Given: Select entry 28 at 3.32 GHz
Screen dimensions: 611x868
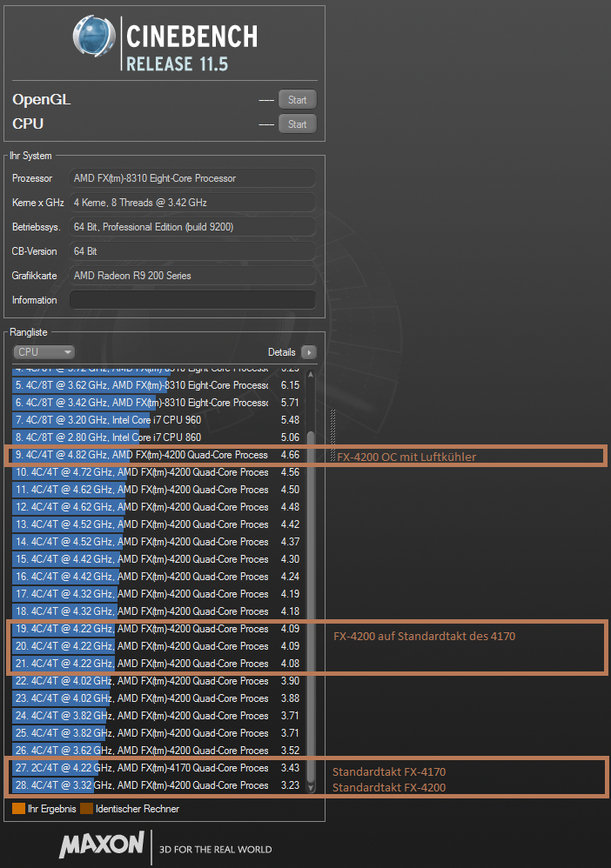Looking at the screenshot, I should pos(158,785).
